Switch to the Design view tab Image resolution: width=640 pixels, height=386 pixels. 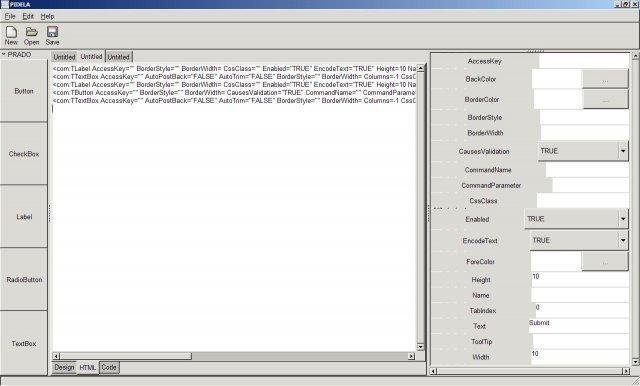tap(64, 367)
